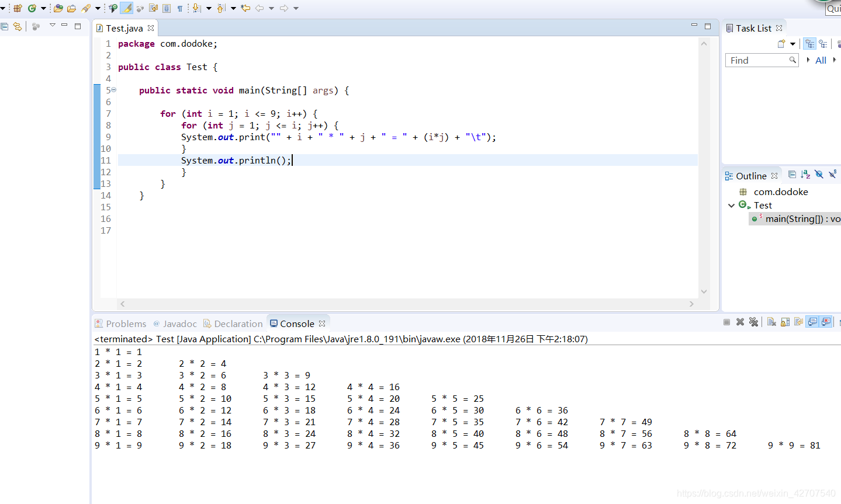Open Back history dropdown arrow
841x504 pixels.
coord(271,8)
